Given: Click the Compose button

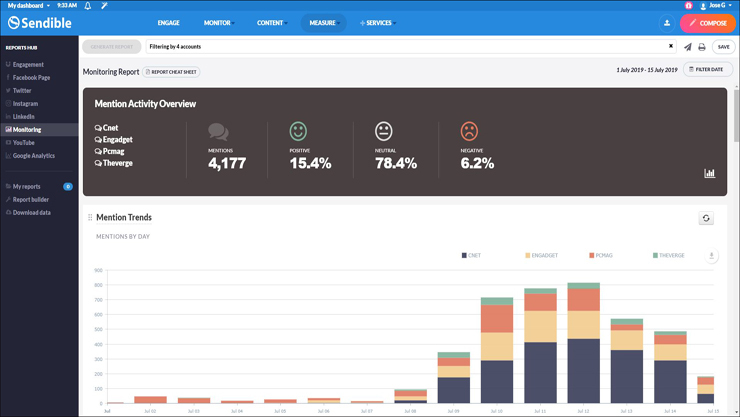Looking at the screenshot, I should click(x=708, y=23).
